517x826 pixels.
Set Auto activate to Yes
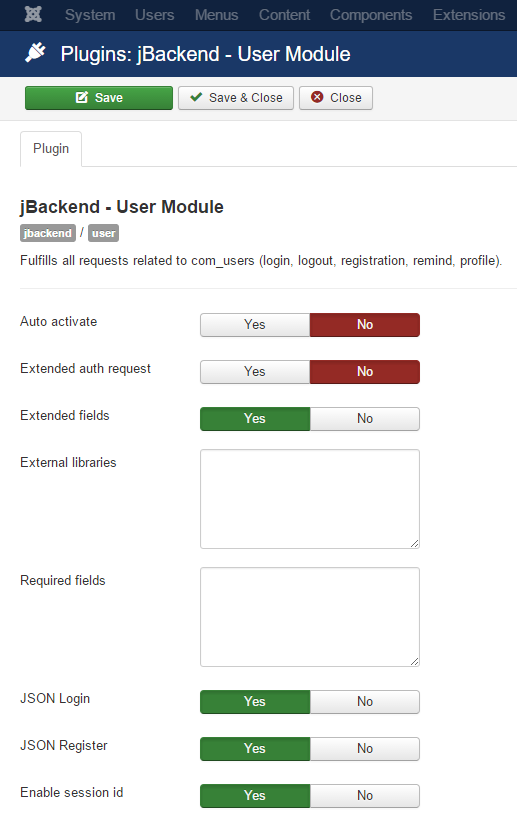pyautogui.click(x=255, y=324)
